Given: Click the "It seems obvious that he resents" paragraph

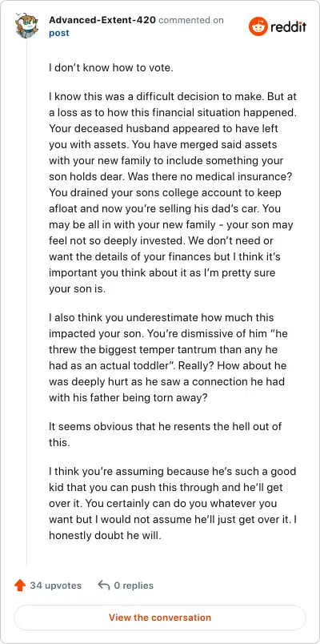Looking at the screenshot, I should click(166, 433).
